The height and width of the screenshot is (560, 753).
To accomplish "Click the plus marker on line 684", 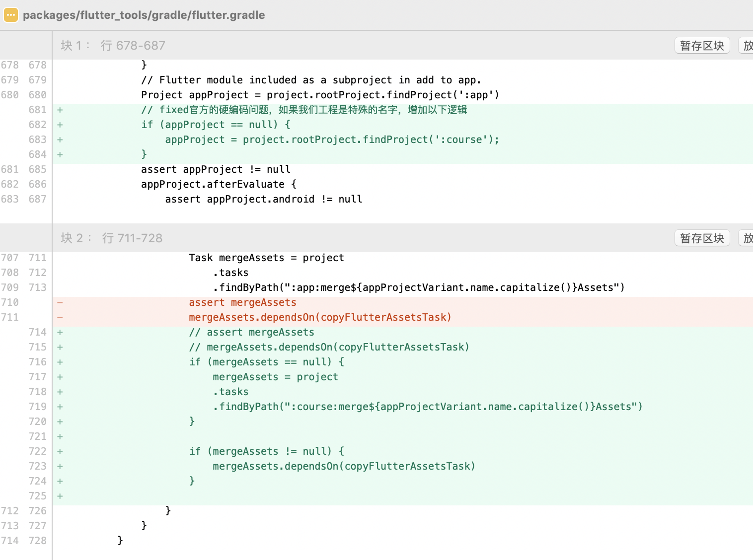I will tap(60, 154).
